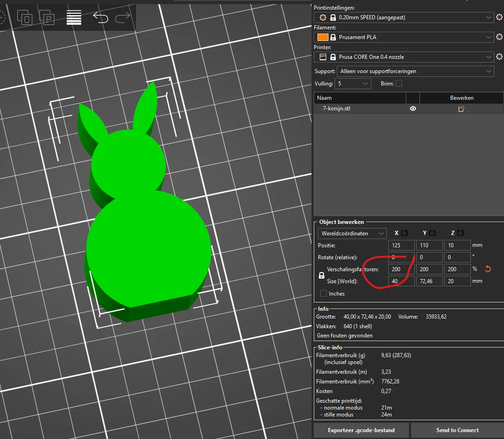Click the gear icon inside the print settings dropdown
The height and width of the screenshot is (439, 504).
pyautogui.click(x=323, y=17)
